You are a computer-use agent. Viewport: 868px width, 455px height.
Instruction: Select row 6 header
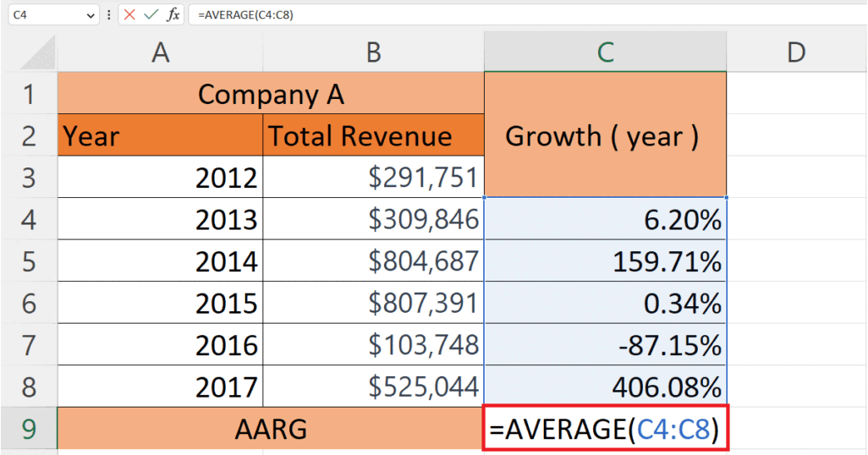[x=29, y=303]
